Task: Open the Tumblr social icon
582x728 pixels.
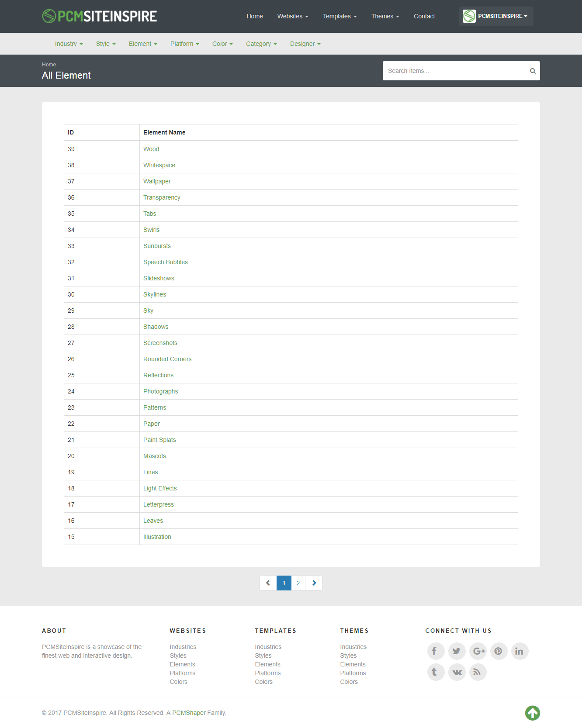Action: pos(436,672)
